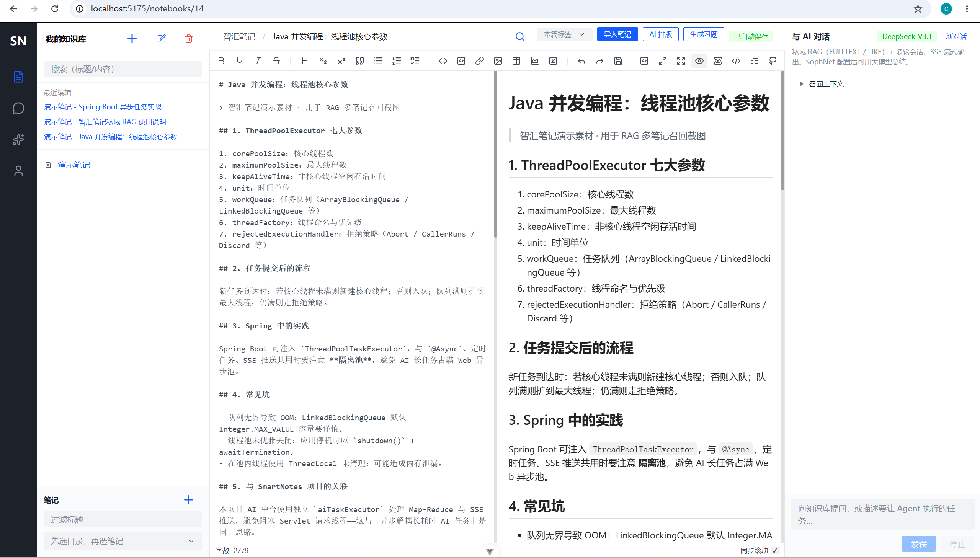Click the 导入笔记 button

(x=617, y=34)
